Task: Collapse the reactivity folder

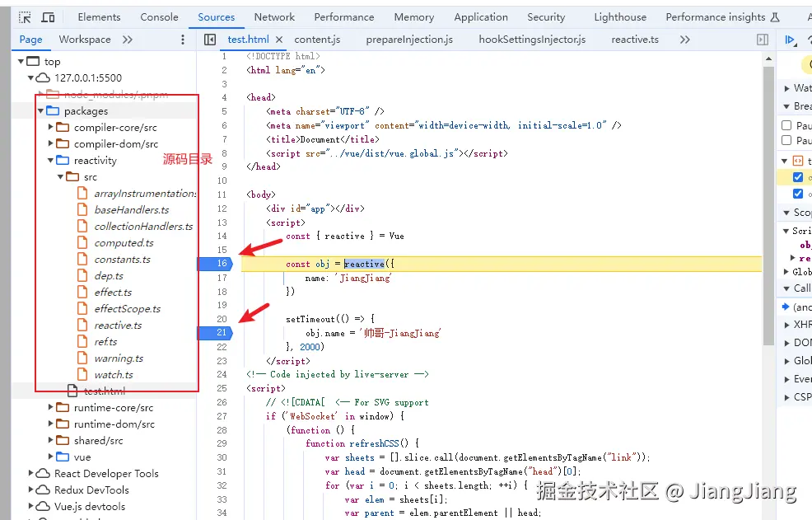Action: coord(51,160)
